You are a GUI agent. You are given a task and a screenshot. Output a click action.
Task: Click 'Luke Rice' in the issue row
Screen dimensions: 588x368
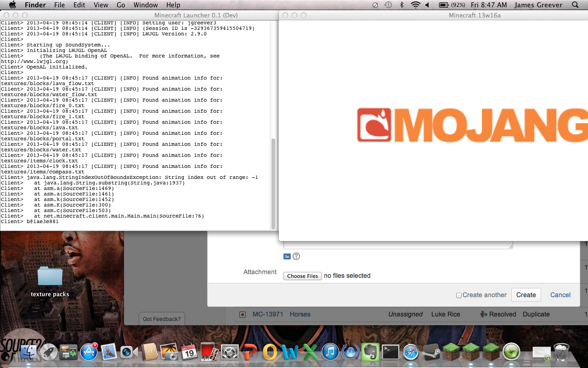446,314
